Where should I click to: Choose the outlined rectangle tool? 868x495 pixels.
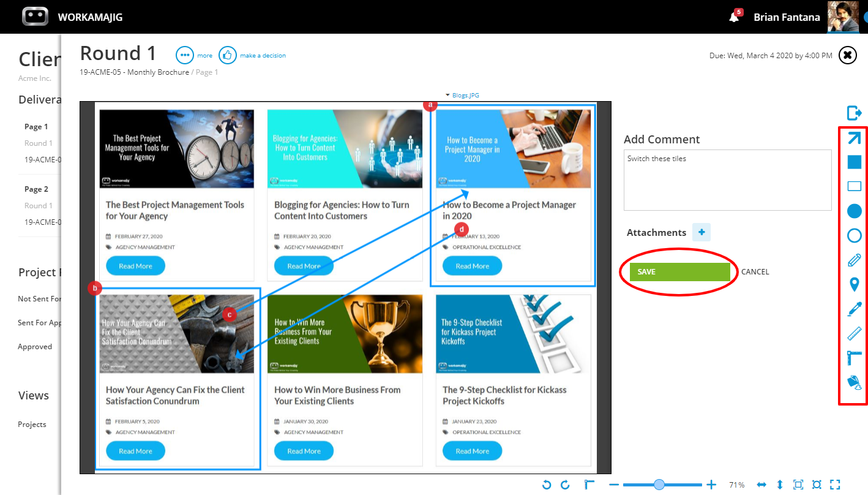[x=854, y=186]
